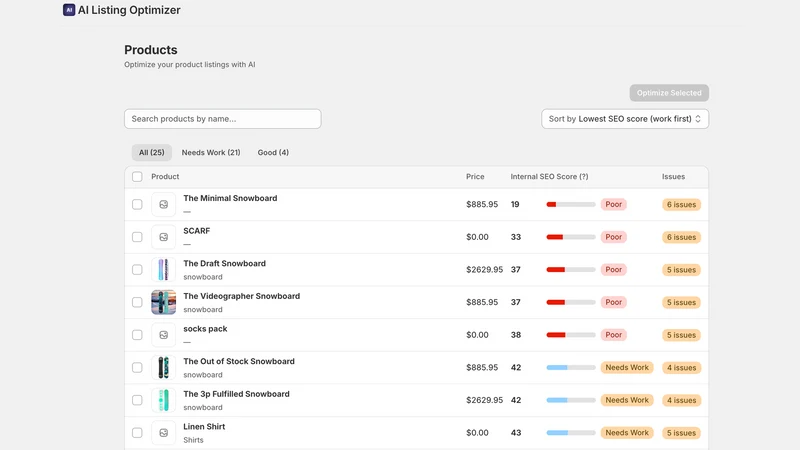
Task: Switch to the Good (4) tab
Action: point(273,153)
